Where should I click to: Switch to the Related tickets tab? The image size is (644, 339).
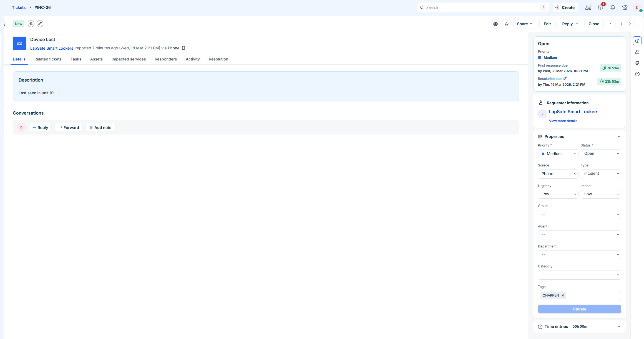coord(48,59)
